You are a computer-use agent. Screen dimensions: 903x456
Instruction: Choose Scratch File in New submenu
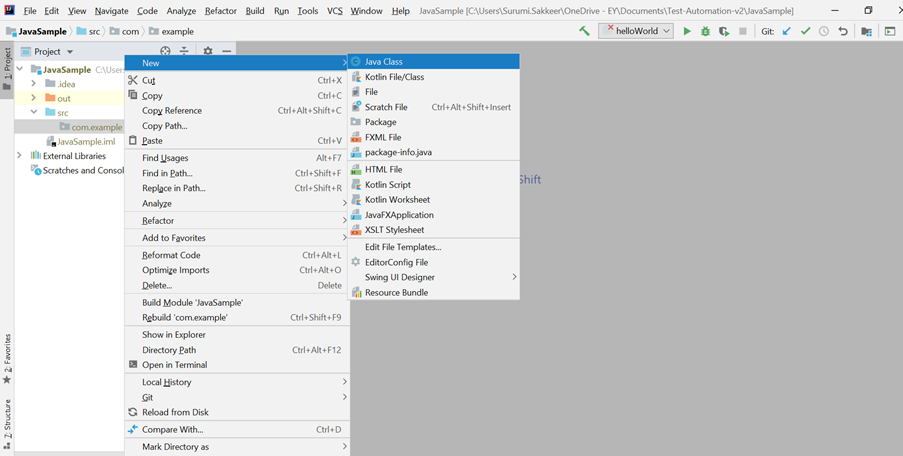coord(434,107)
